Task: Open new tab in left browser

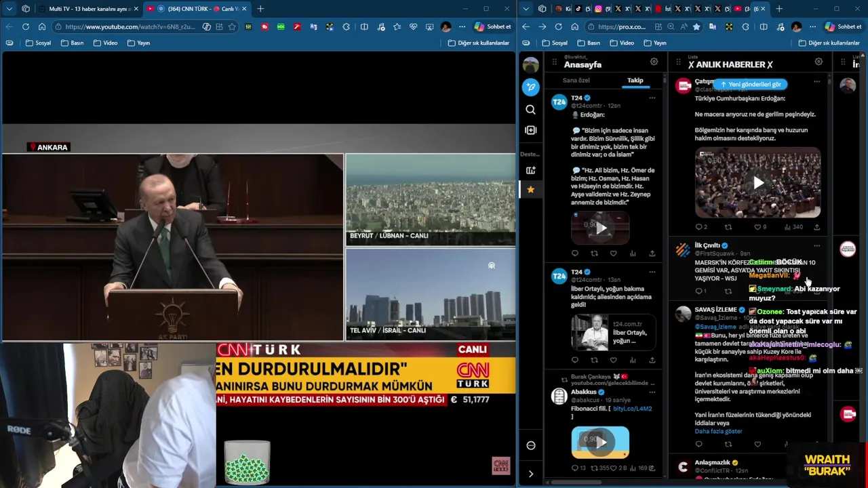Action: [260, 9]
